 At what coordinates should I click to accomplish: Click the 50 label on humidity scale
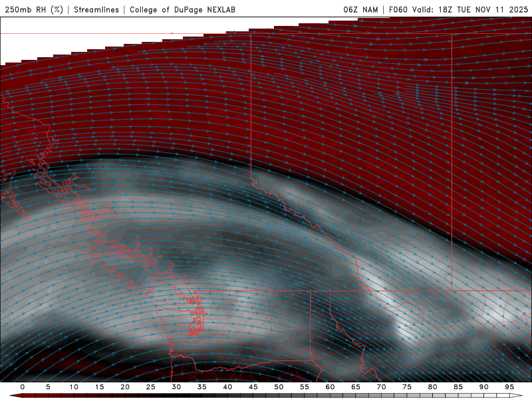279,387
